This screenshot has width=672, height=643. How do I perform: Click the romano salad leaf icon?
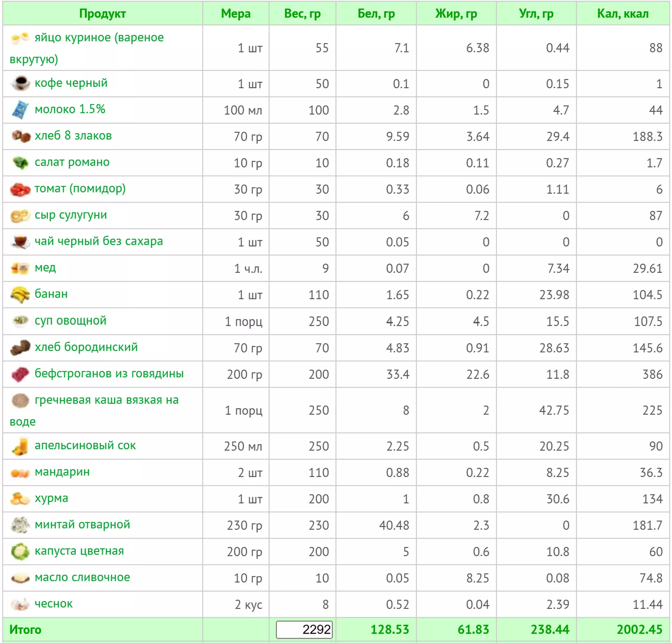pos(20,162)
